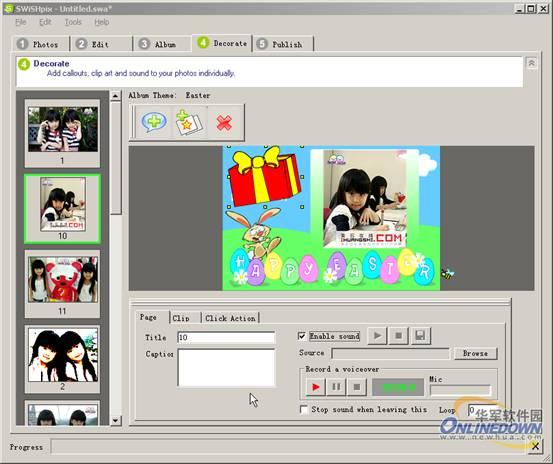553x464 pixels.
Task: Stop the sound source playback
Action: coord(399,335)
